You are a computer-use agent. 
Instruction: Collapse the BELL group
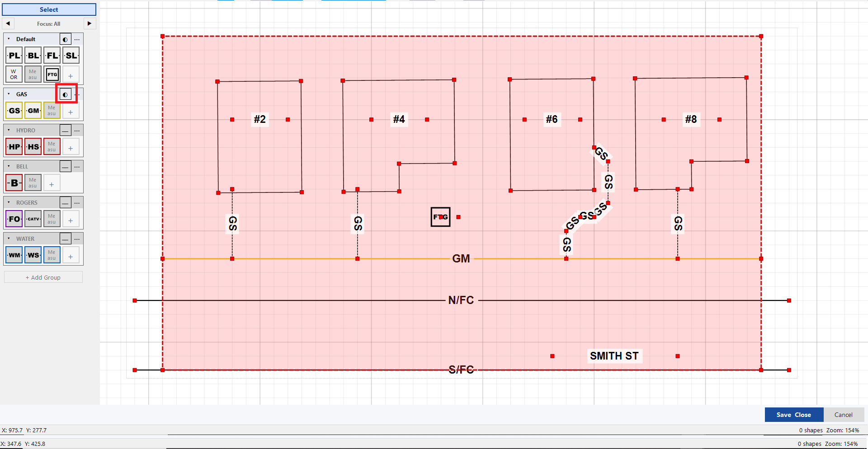[x=9, y=166]
